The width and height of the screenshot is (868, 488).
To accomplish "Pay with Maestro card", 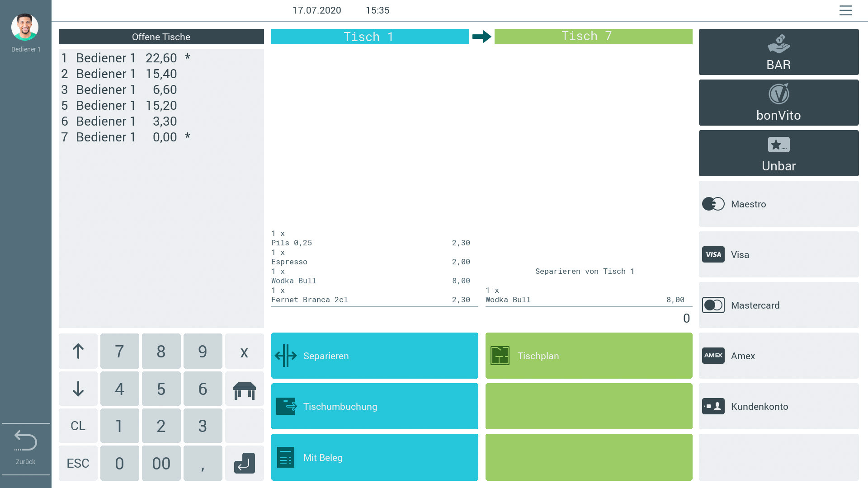I will [x=778, y=204].
